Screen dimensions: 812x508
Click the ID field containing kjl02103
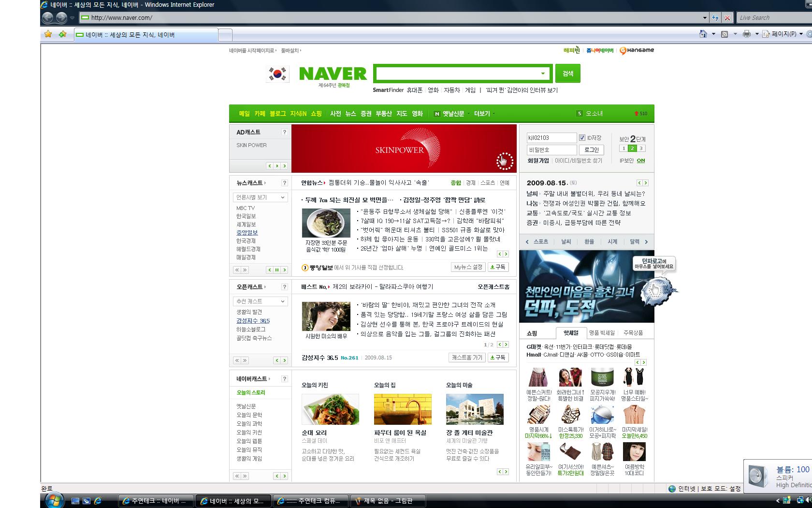click(x=551, y=138)
